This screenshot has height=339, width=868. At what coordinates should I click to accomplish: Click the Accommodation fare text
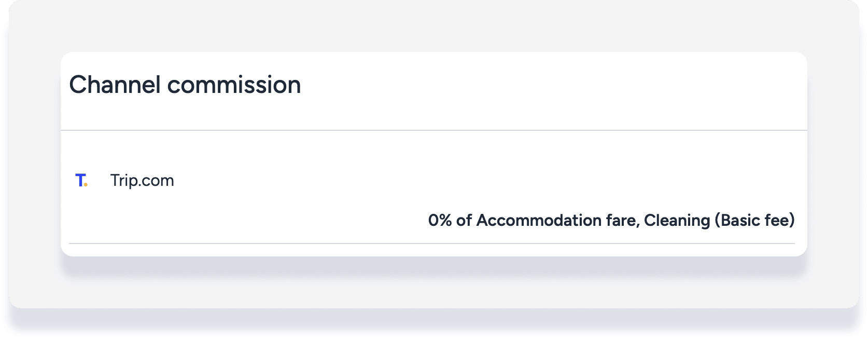pyautogui.click(x=556, y=221)
